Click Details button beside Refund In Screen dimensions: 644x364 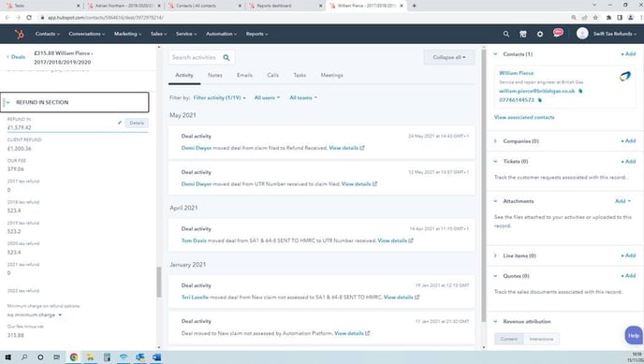point(137,123)
